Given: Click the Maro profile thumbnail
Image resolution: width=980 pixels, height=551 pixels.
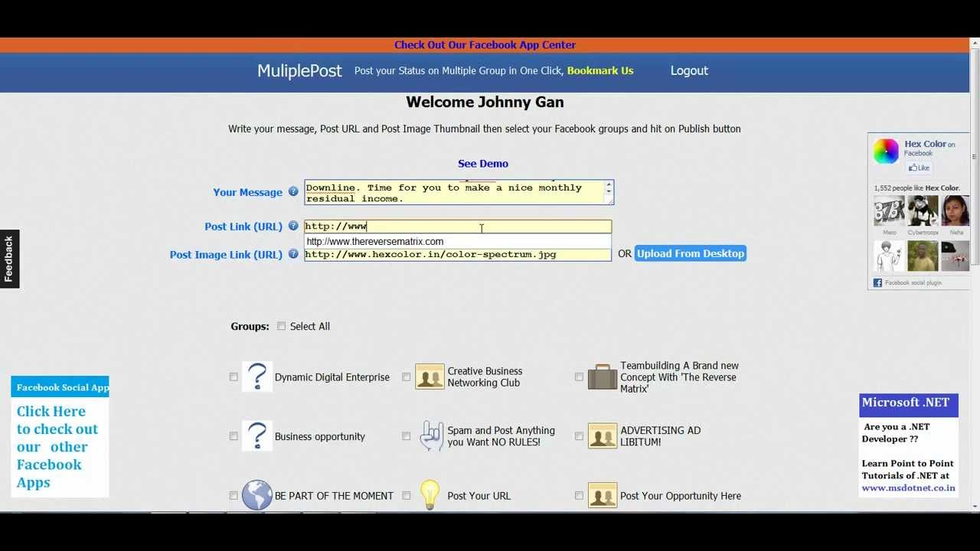Looking at the screenshot, I should (x=889, y=211).
